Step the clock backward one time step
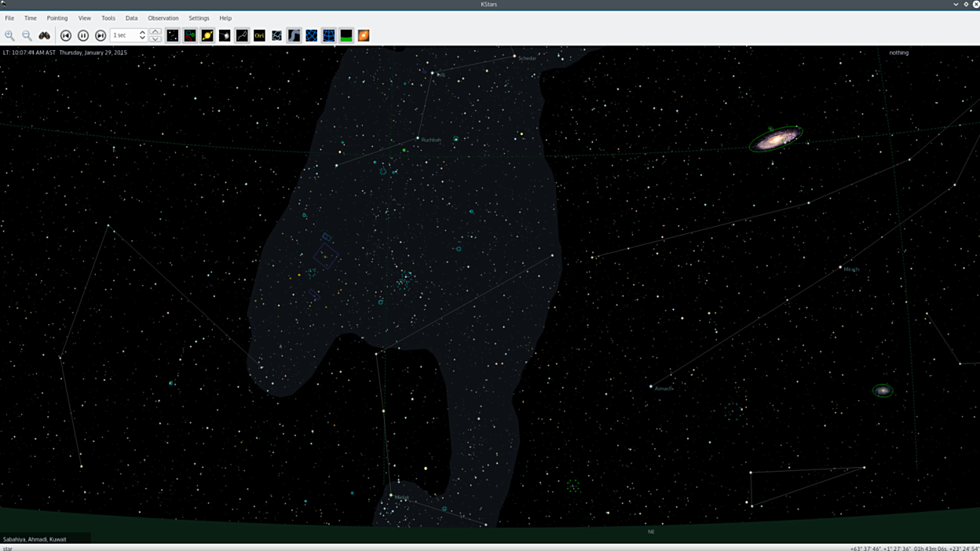The height and width of the screenshot is (551, 980). (66, 35)
